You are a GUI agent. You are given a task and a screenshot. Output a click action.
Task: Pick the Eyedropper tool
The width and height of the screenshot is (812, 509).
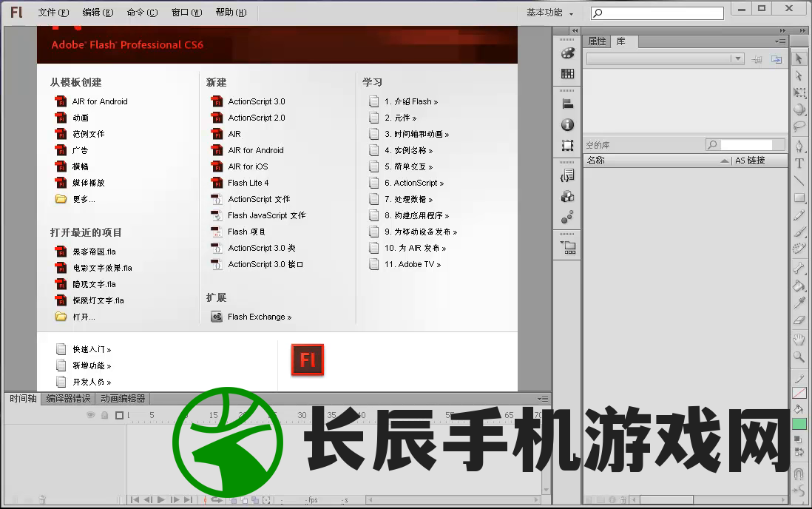coord(799,302)
